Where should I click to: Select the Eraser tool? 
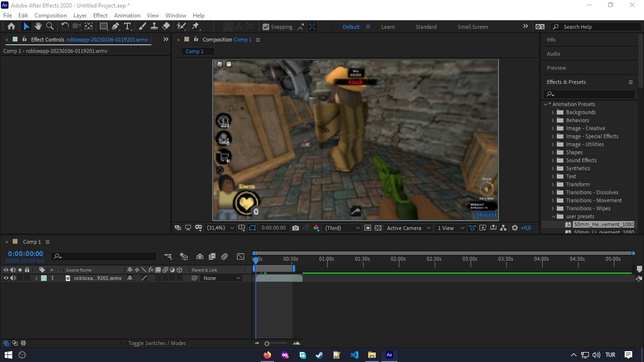click(166, 26)
